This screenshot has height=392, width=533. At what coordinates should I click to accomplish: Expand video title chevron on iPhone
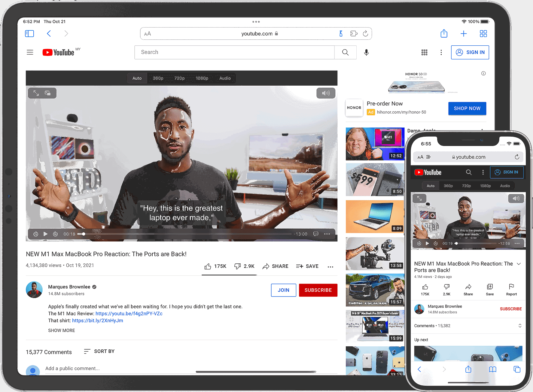point(519,264)
